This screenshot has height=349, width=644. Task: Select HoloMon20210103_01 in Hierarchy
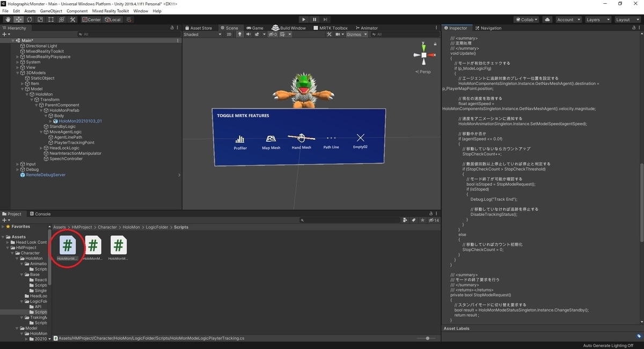(x=80, y=121)
